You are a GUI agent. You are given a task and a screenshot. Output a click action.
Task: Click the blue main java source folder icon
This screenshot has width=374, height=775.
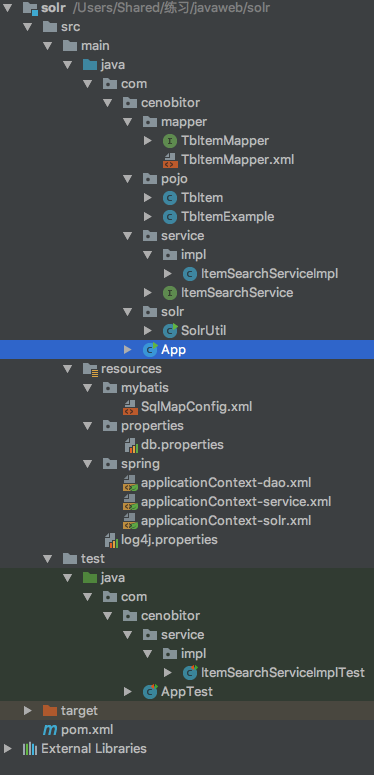tap(90, 65)
